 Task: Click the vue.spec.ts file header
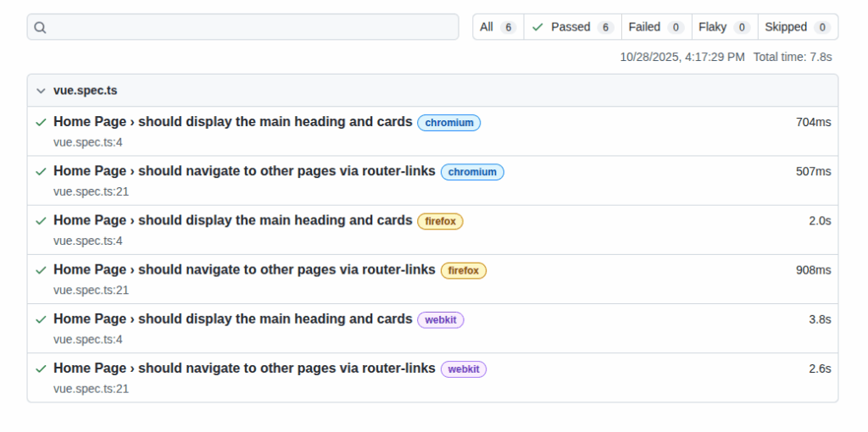tap(86, 91)
